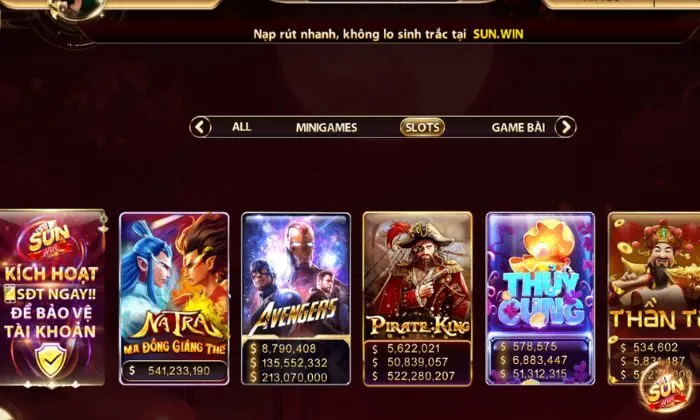This screenshot has width=700, height=420.
Task: Open the Pirate King slot
Action: (417, 298)
